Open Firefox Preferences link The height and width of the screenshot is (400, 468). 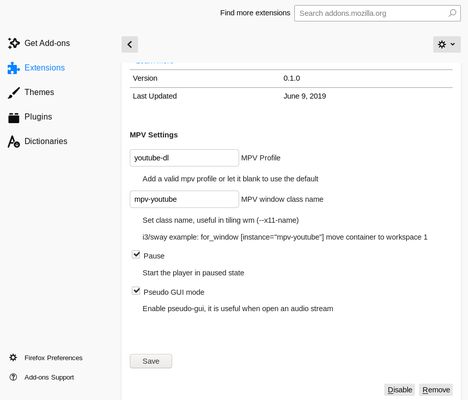(53, 358)
